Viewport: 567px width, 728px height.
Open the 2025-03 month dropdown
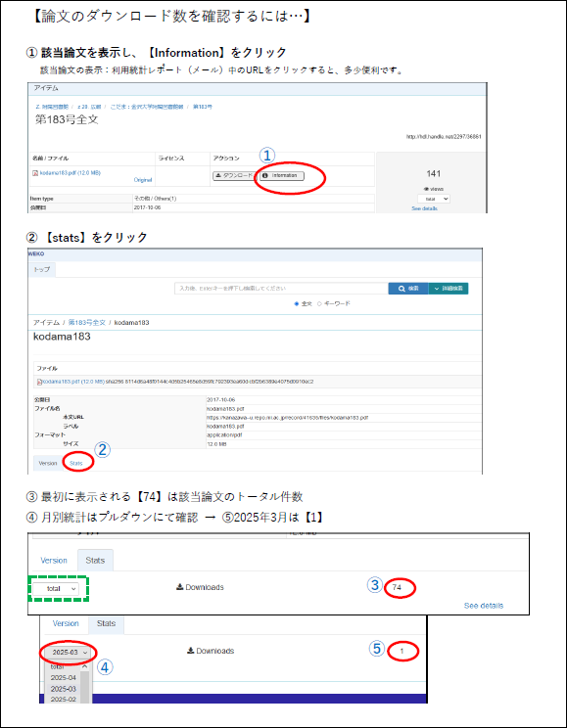coord(70,653)
